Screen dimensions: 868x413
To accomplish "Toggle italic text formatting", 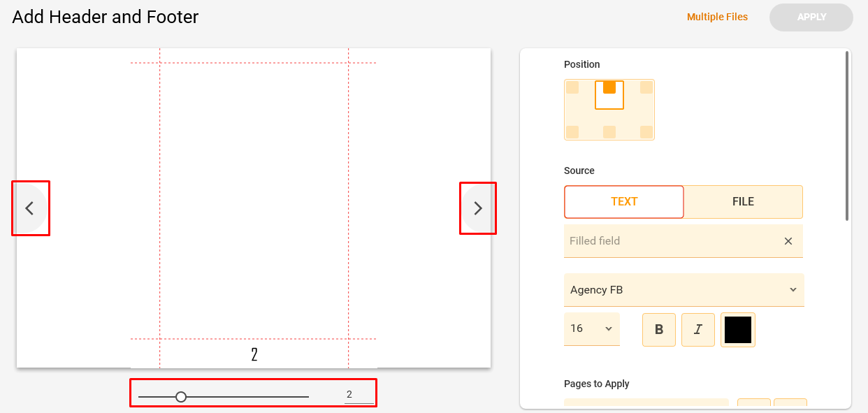I will click(698, 330).
